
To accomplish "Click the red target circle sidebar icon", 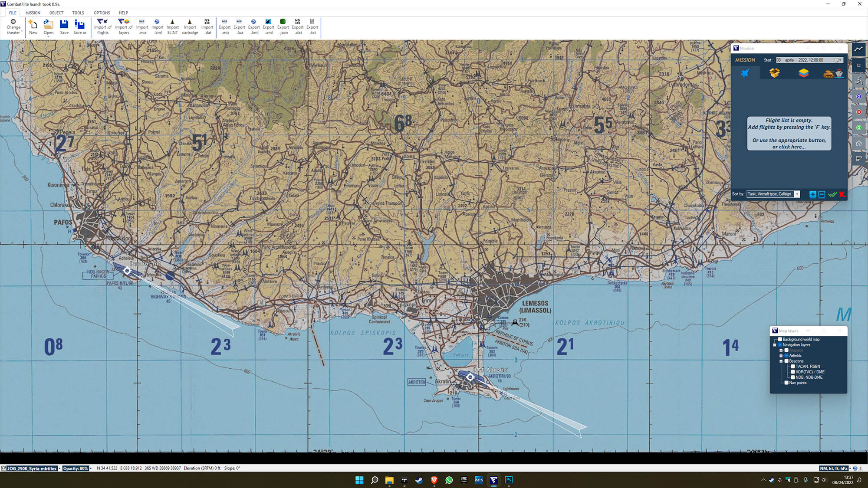I will (x=858, y=112).
